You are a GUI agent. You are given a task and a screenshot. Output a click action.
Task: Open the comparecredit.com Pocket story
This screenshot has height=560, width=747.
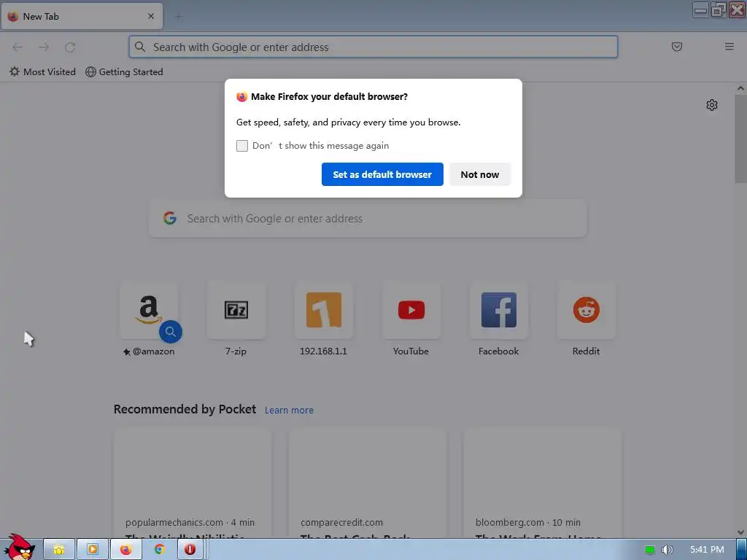[368, 483]
